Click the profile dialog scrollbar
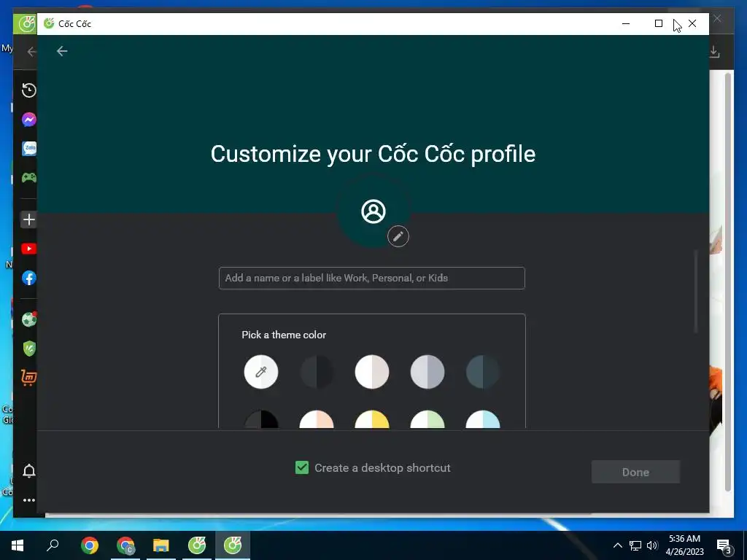The image size is (747, 560). 696,292
